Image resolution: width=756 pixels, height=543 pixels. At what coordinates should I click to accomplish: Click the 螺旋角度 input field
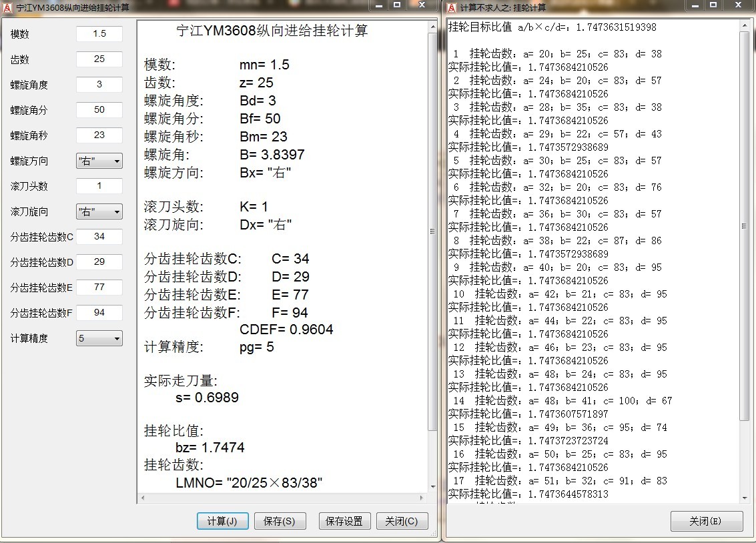99,84
